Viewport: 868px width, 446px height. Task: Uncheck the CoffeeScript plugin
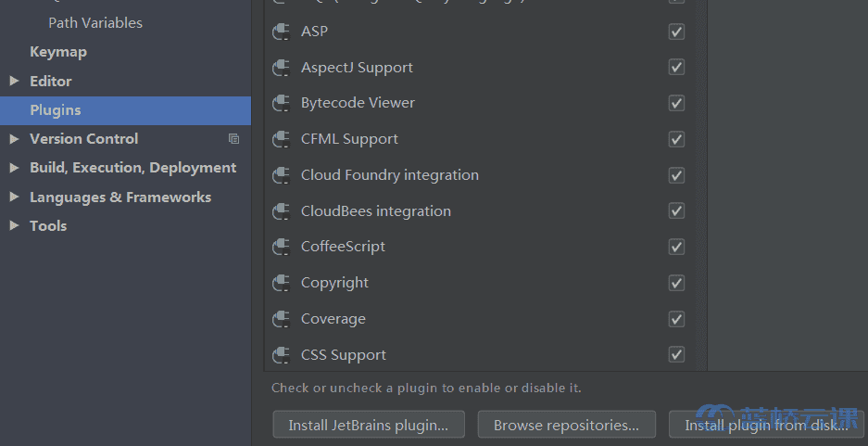click(x=676, y=247)
